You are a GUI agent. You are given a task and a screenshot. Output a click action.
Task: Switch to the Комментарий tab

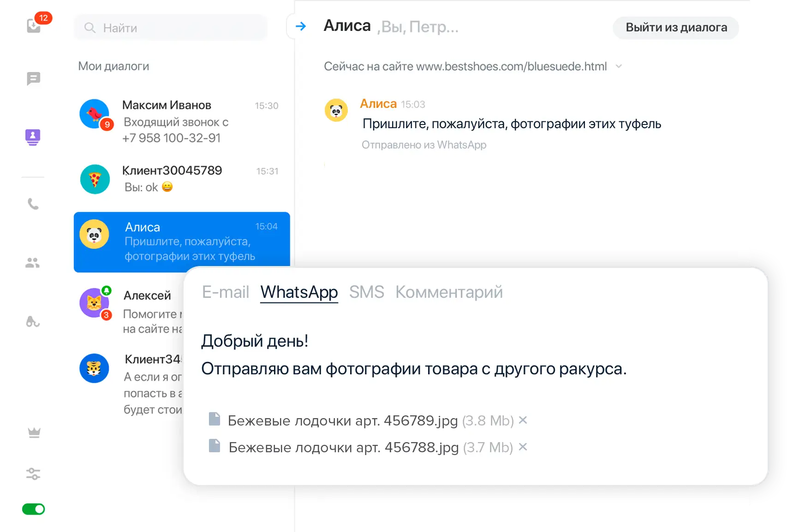pyautogui.click(x=448, y=292)
